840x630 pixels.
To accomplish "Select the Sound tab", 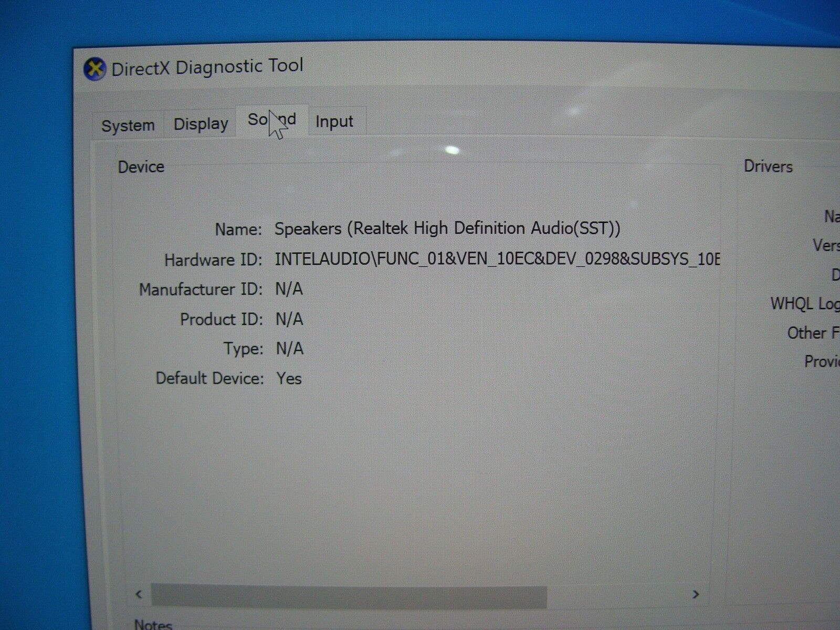I will (x=272, y=120).
